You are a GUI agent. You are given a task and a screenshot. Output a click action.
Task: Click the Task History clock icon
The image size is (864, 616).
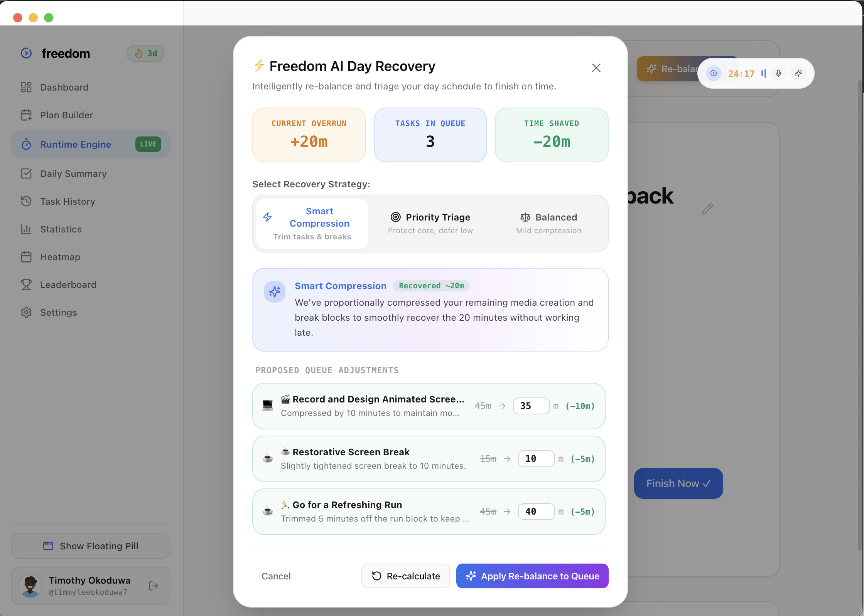click(x=26, y=201)
